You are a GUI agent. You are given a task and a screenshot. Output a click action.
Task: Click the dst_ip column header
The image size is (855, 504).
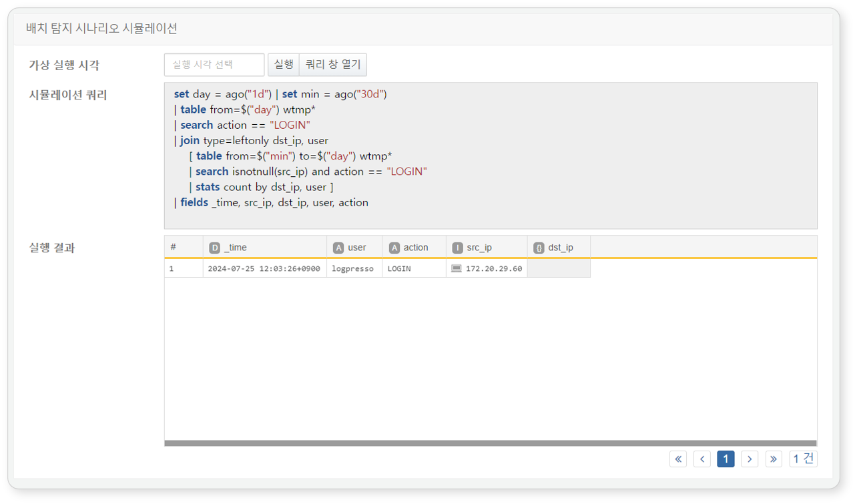(x=559, y=247)
